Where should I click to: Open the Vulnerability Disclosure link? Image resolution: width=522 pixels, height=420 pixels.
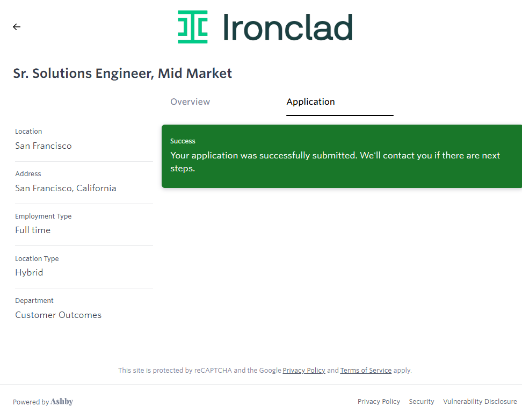tap(480, 402)
